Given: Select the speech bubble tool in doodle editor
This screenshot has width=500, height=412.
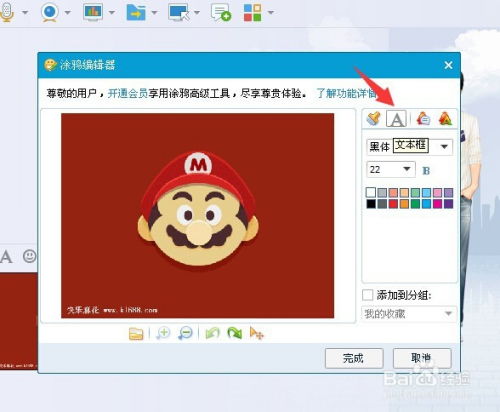Looking at the screenshot, I should tap(423, 118).
